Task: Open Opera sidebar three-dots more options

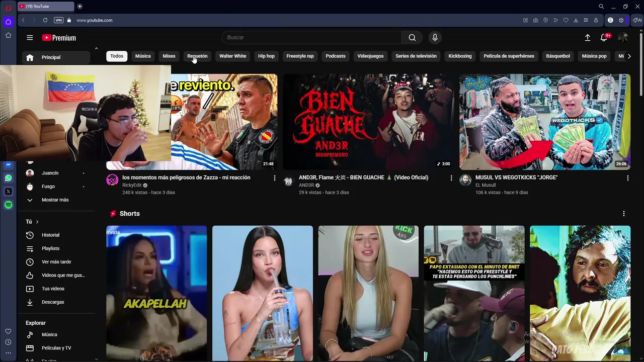Action: 8,353
